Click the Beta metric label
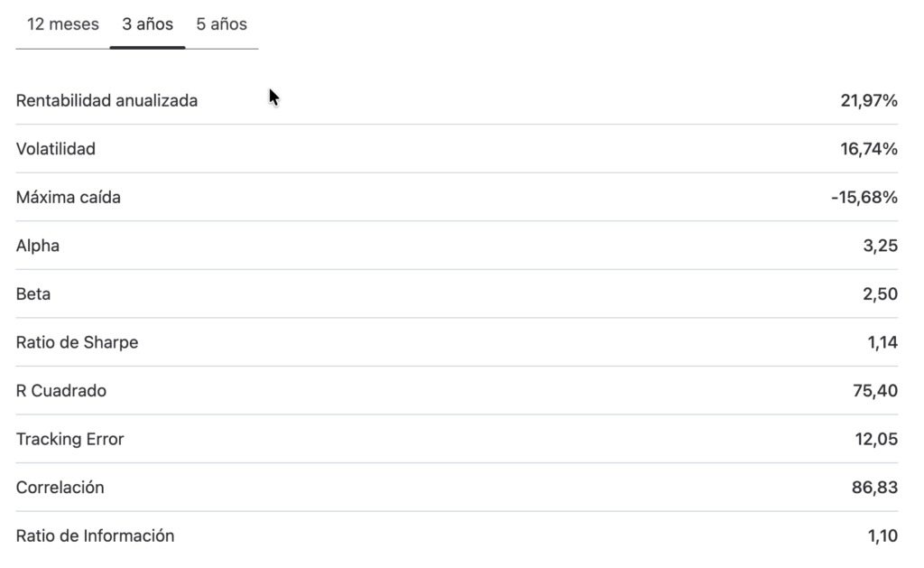The image size is (924, 568). coord(33,294)
